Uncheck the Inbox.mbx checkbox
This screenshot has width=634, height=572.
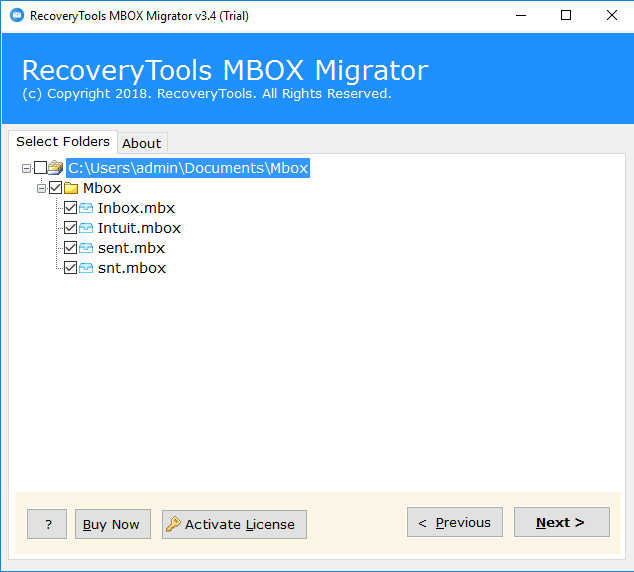(x=70, y=208)
